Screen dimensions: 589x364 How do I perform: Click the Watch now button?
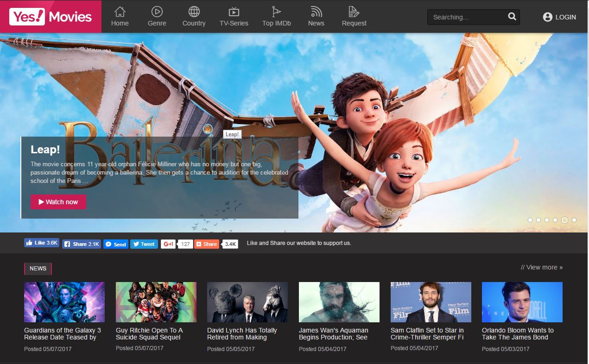click(x=58, y=202)
